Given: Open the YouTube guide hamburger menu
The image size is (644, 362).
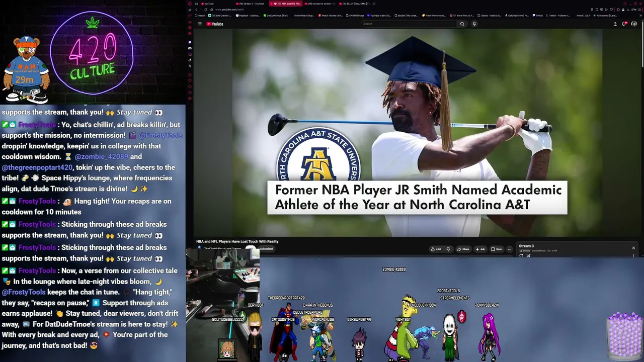Looking at the screenshot, I should coord(200,24).
